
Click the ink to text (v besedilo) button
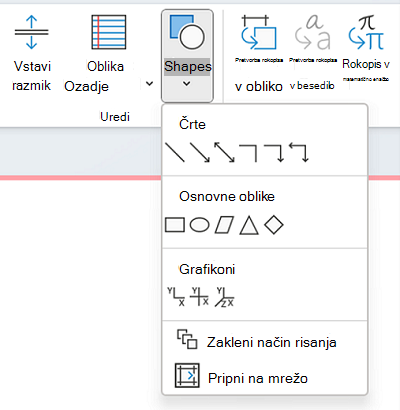pyautogui.click(x=312, y=53)
